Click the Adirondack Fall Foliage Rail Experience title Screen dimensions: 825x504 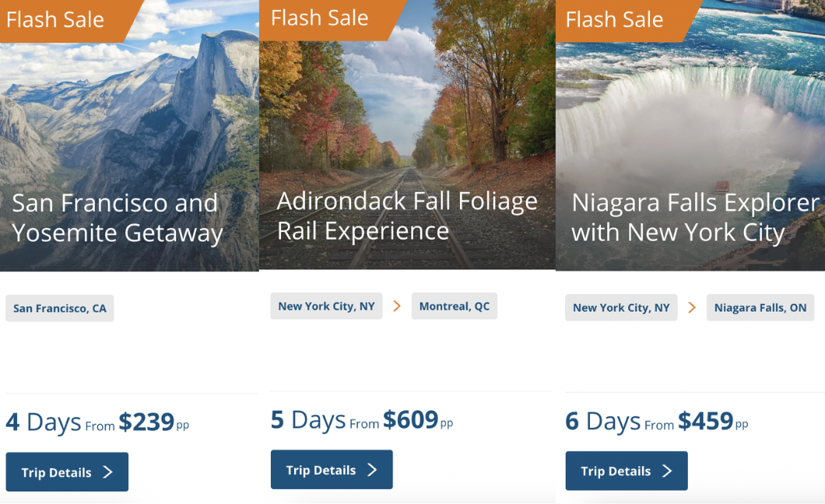(407, 215)
